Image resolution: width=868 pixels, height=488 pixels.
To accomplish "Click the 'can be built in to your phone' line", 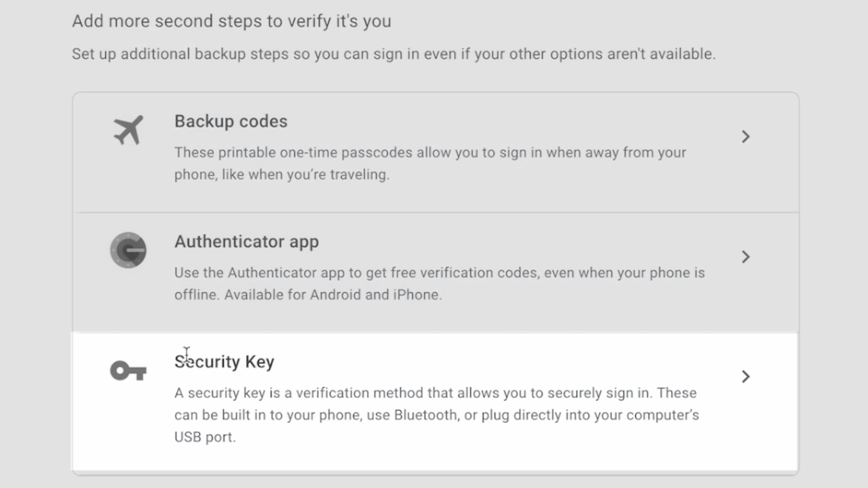I will pyautogui.click(x=437, y=415).
